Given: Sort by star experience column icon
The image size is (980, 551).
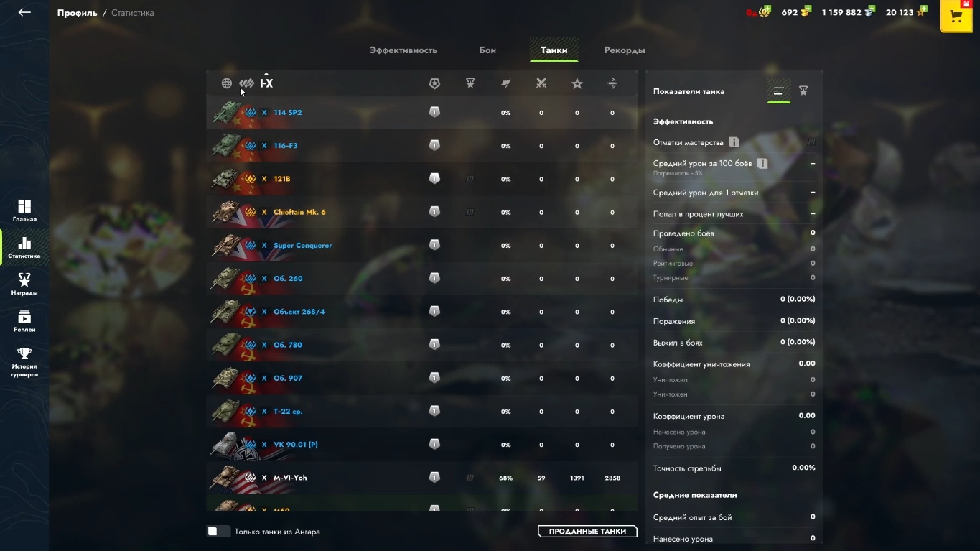Looking at the screenshot, I should pyautogui.click(x=577, y=83).
